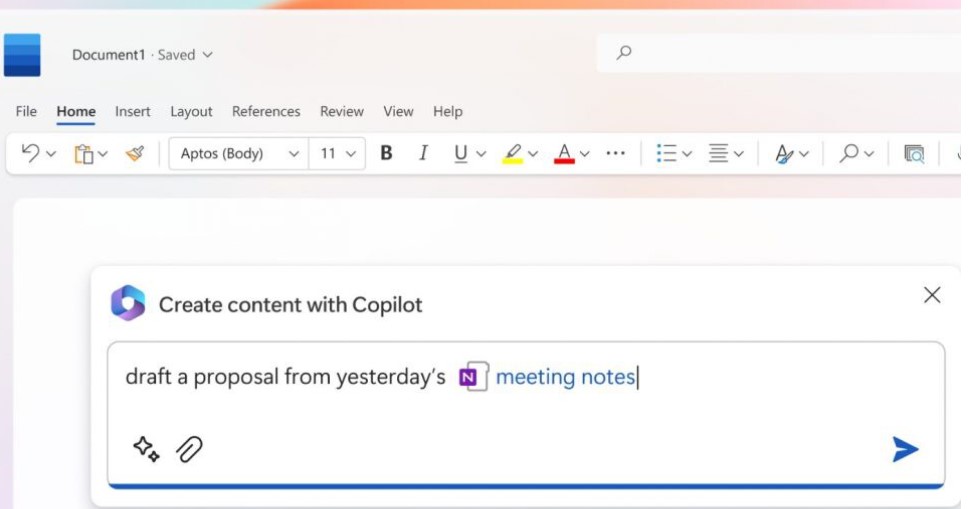Click the Styles icon
The width and height of the screenshot is (968, 509).
(784, 153)
